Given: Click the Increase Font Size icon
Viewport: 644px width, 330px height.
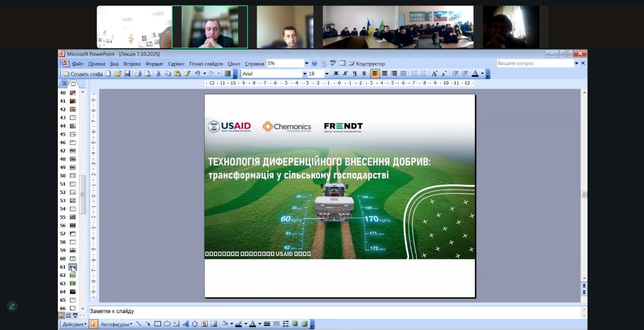Looking at the screenshot, I should point(435,74).
